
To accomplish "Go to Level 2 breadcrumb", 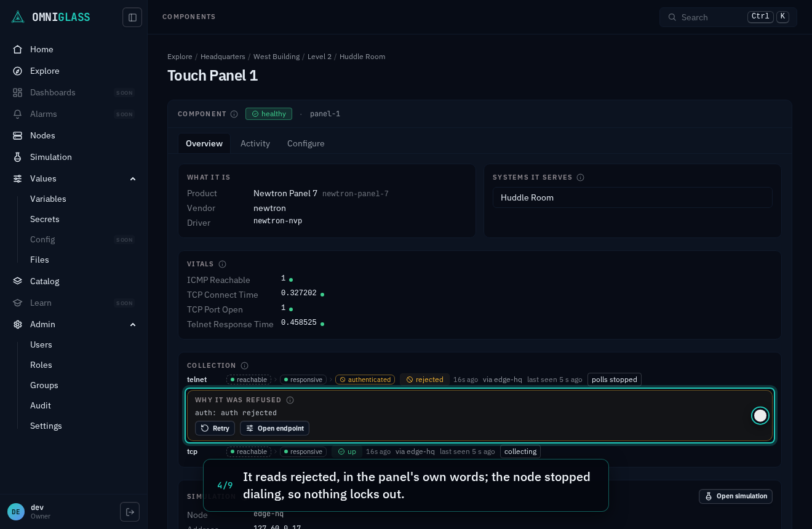I will pyautogui.click(x=319, y=57).
